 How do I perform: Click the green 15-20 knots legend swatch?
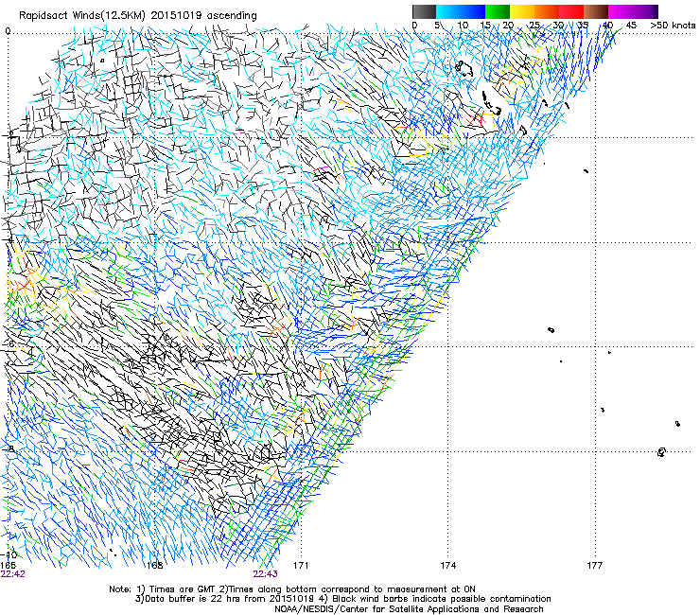tap(498, 11)
